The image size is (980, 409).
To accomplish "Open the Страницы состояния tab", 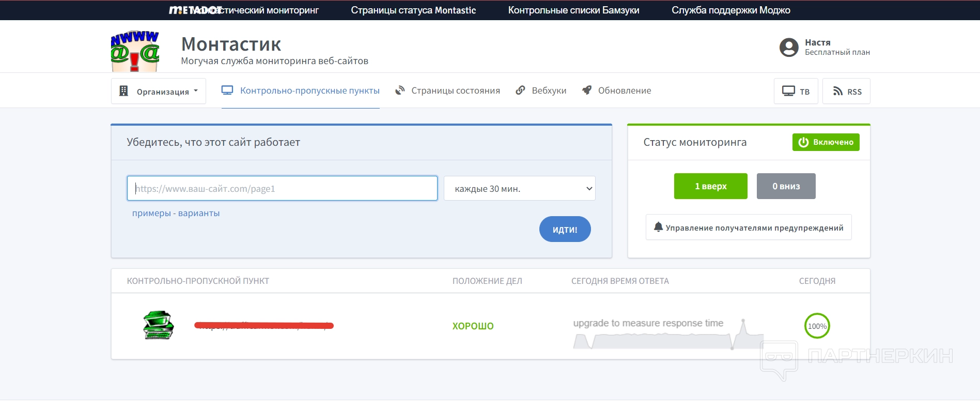I will click(447, 90).
